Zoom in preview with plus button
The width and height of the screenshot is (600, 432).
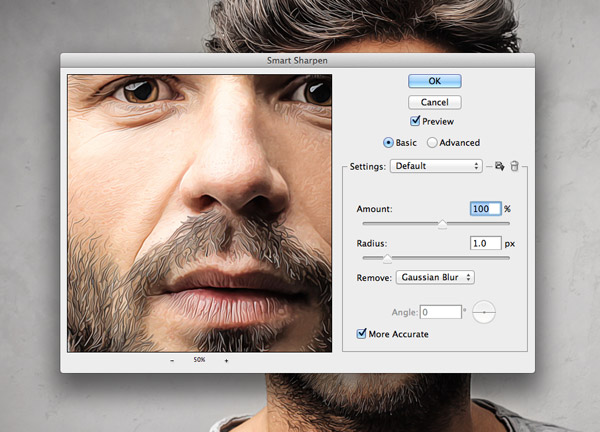pos(227,360)
